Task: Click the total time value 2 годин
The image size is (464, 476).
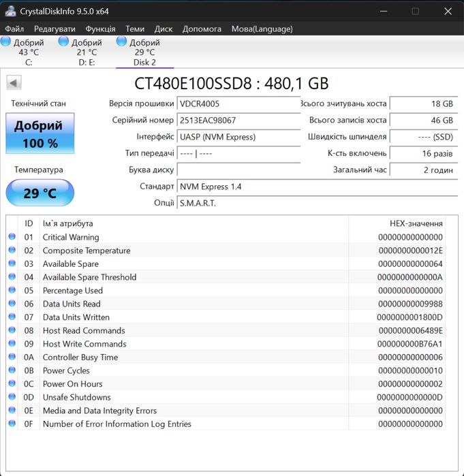Action: pyautogui.click(x=424, y=170)
